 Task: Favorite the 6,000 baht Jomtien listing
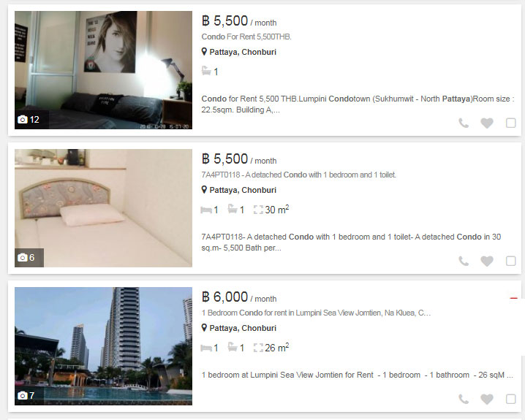487,400
